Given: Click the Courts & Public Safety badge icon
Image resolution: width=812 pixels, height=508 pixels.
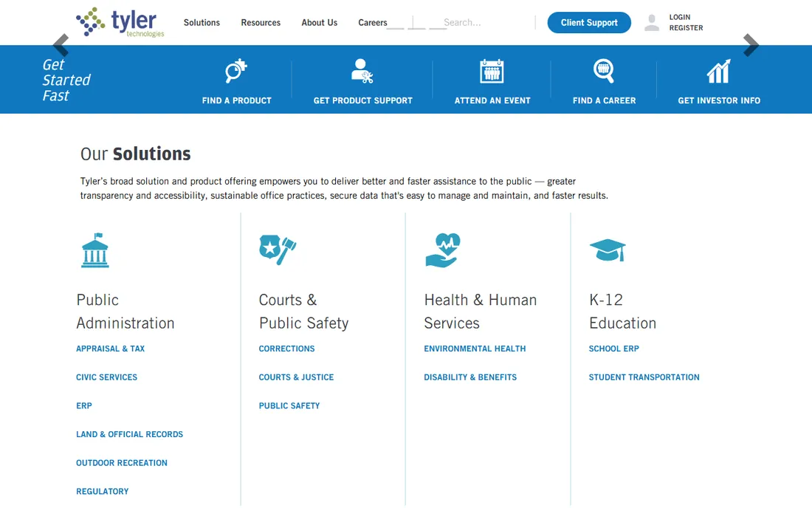Looking at the screenshot, I should pos(278,250).
